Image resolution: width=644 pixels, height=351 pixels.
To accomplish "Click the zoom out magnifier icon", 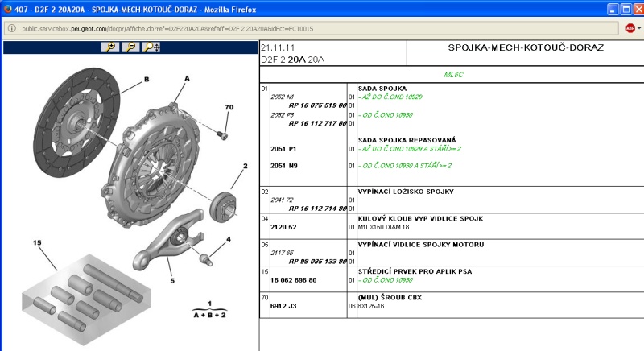I will point(130,47).
